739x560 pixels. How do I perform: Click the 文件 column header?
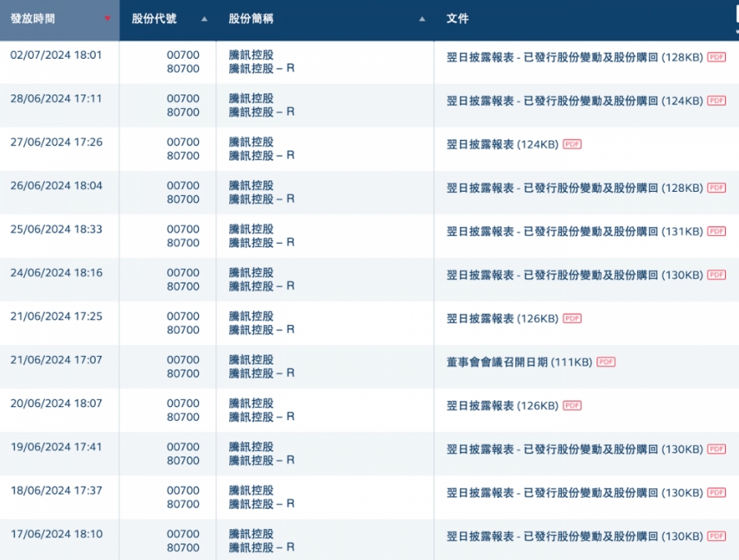[x=458, y=18]
